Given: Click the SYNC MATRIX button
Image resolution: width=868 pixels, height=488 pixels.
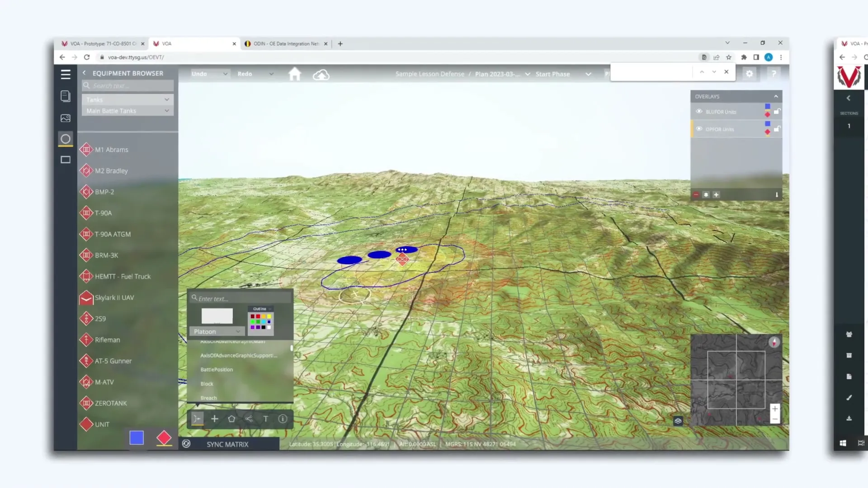Looking at the screenshot, I should tap(227, 444).
